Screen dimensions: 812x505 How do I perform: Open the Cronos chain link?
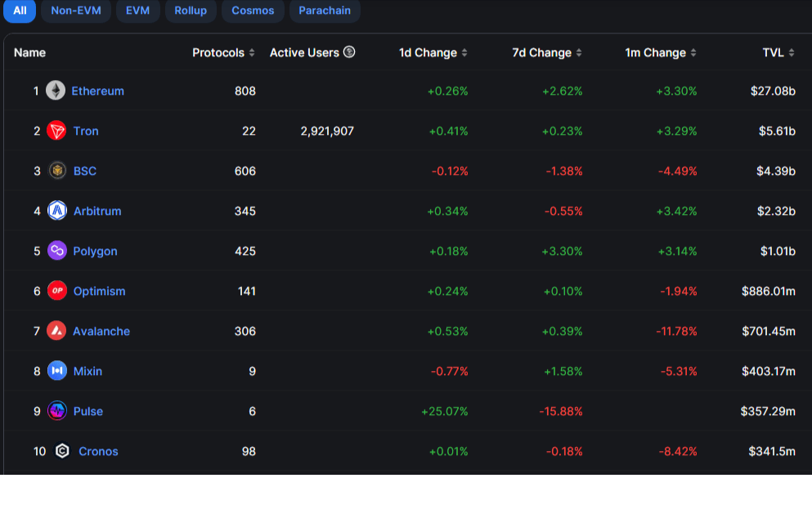[x=98, y=451]
